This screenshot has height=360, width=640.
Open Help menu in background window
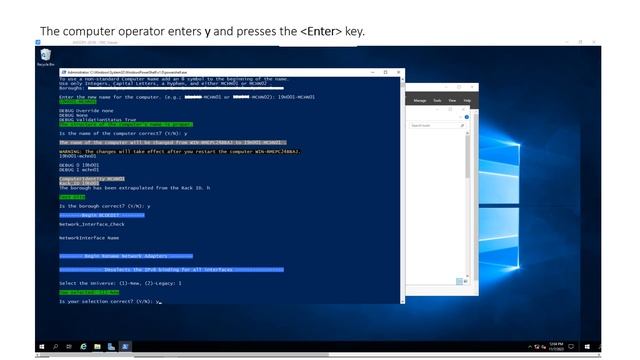[x=467, y=100]
